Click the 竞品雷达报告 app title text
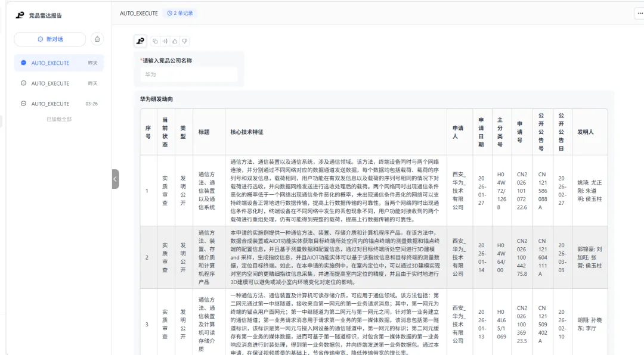This screenshot has height=355, width=644. [45, 15]
